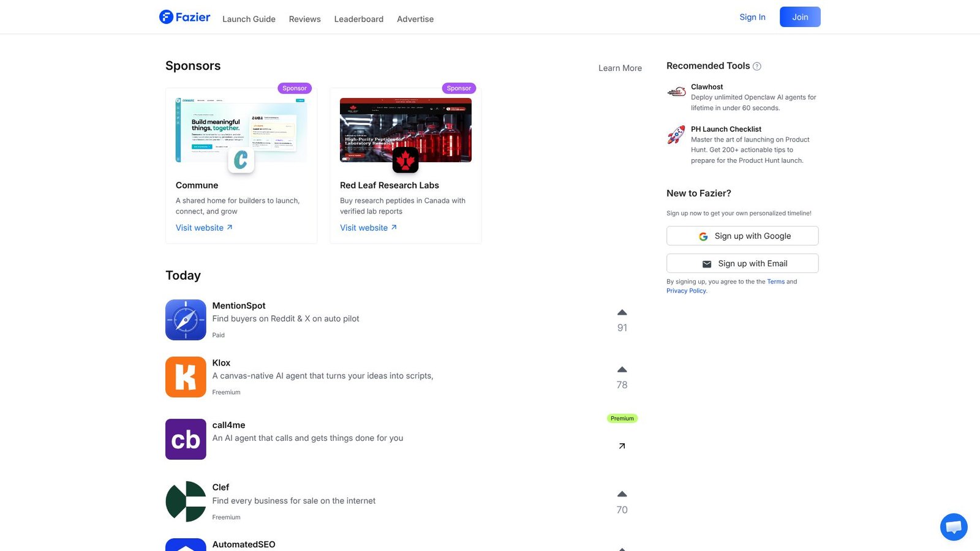Click the Commune C logo badge
Image resolution: width=980 pixels, height=551 pixels.
pos(241,160)
